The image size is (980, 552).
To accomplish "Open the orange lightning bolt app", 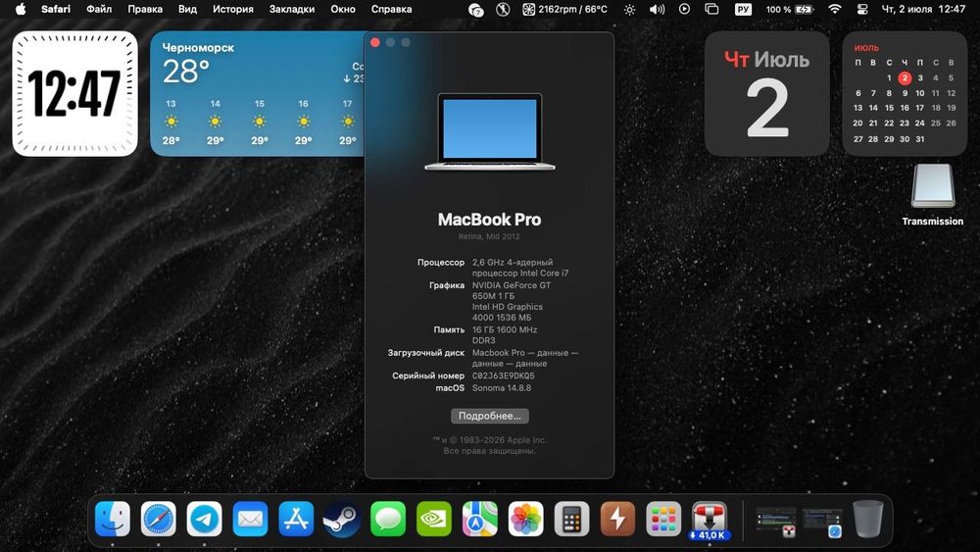I will (x=617, y=519).
